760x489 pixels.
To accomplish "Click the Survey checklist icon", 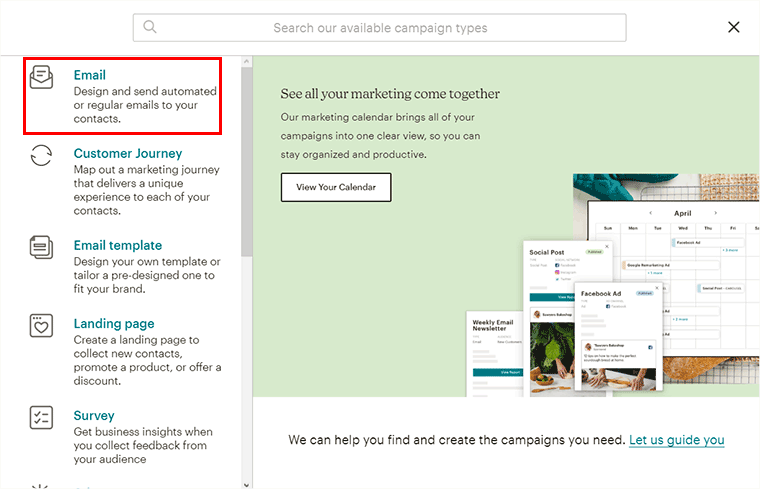I will (42, 418).
